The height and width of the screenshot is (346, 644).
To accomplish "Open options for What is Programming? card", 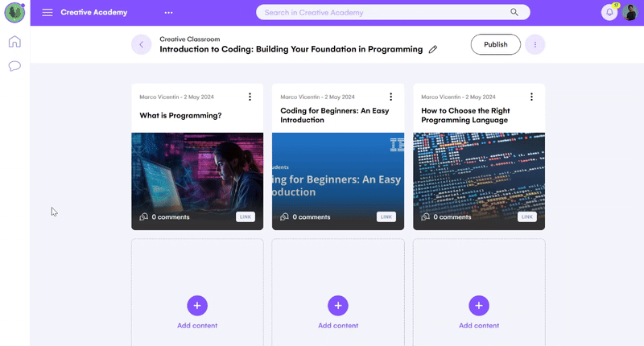I will (250, 97).
